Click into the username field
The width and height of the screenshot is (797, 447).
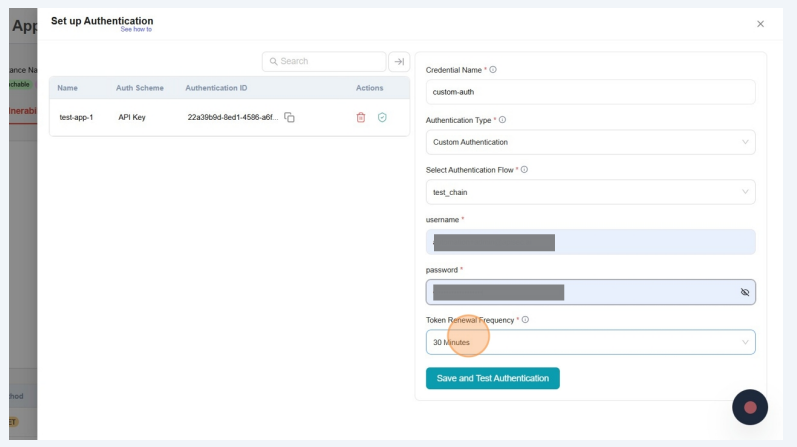click(590, 242)
